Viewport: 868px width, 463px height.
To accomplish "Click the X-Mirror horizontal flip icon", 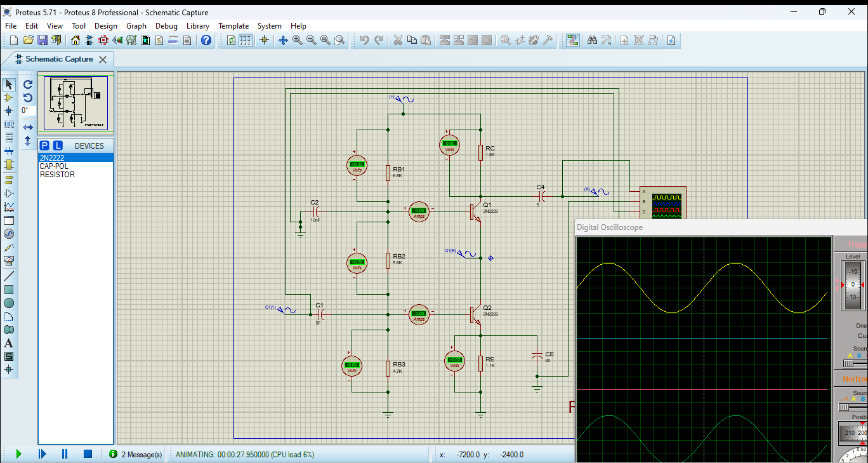I will pos(28,127).
